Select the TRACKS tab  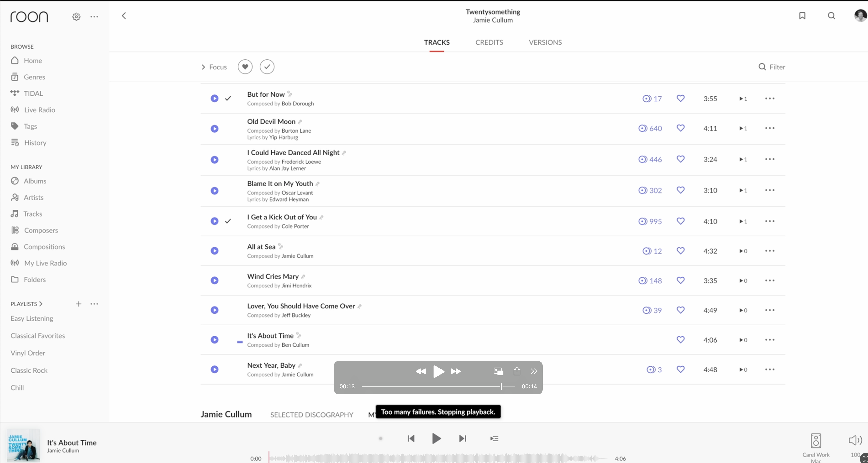click(x=437, y=42)
